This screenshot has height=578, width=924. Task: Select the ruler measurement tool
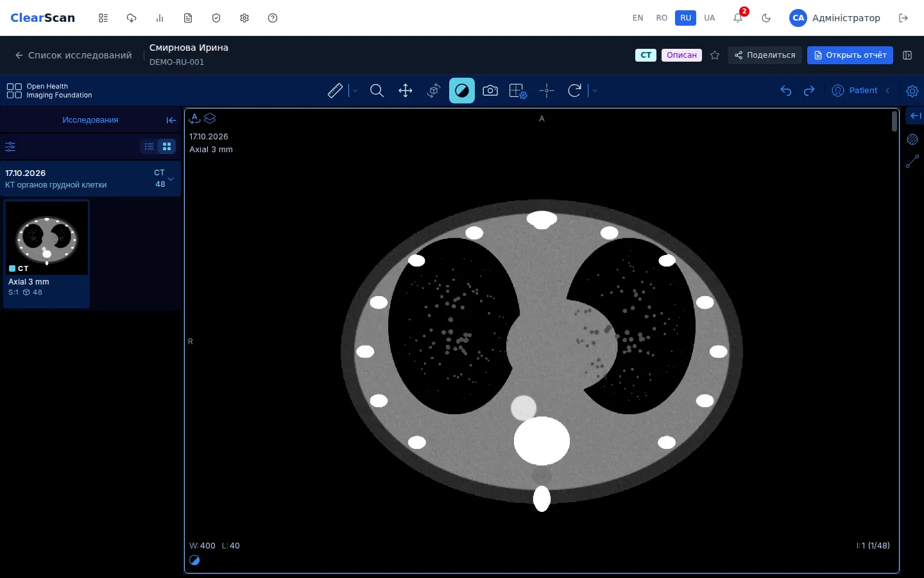(x=335, y=91)
